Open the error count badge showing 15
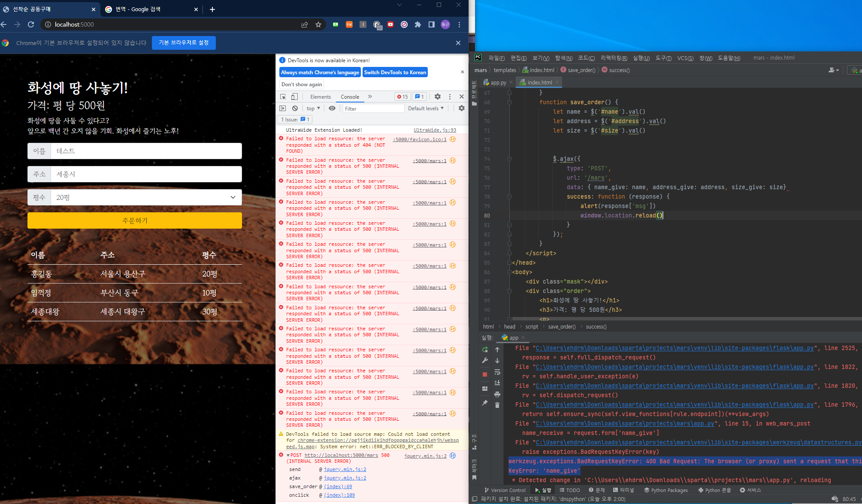Viewport: 862px width, 504px height. tap(402, 97)
